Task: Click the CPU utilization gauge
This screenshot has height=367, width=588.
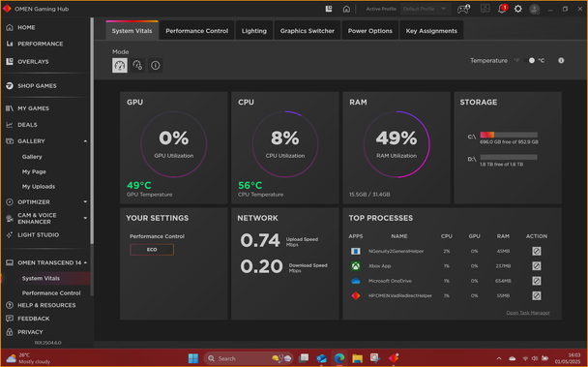Action: [285, 144]
